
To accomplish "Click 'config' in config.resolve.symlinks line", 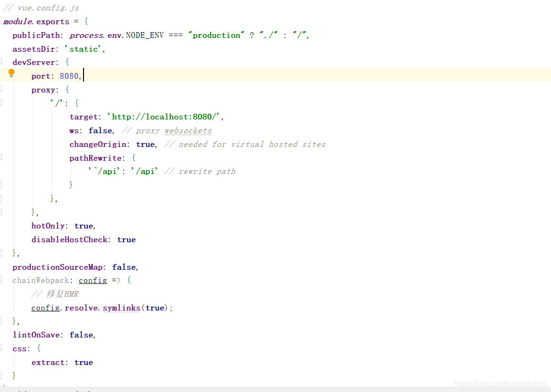I will click(x=46, y=308).
